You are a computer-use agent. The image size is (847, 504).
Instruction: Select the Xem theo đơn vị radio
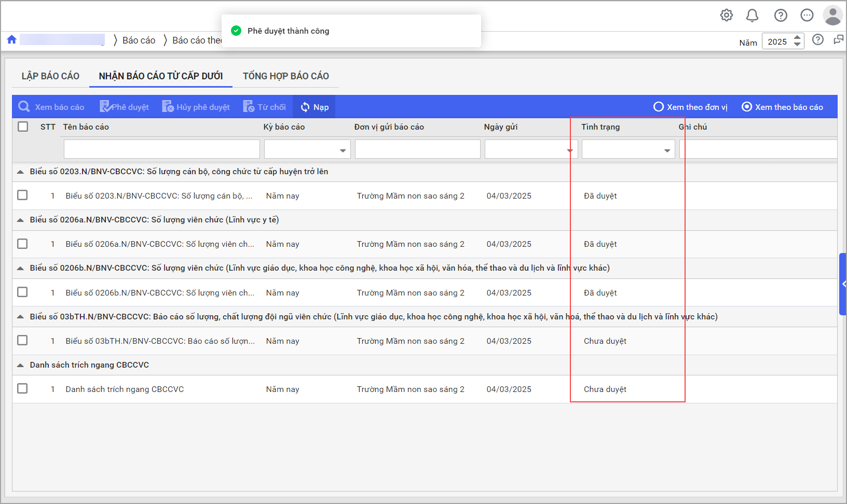tap(659, 107)
